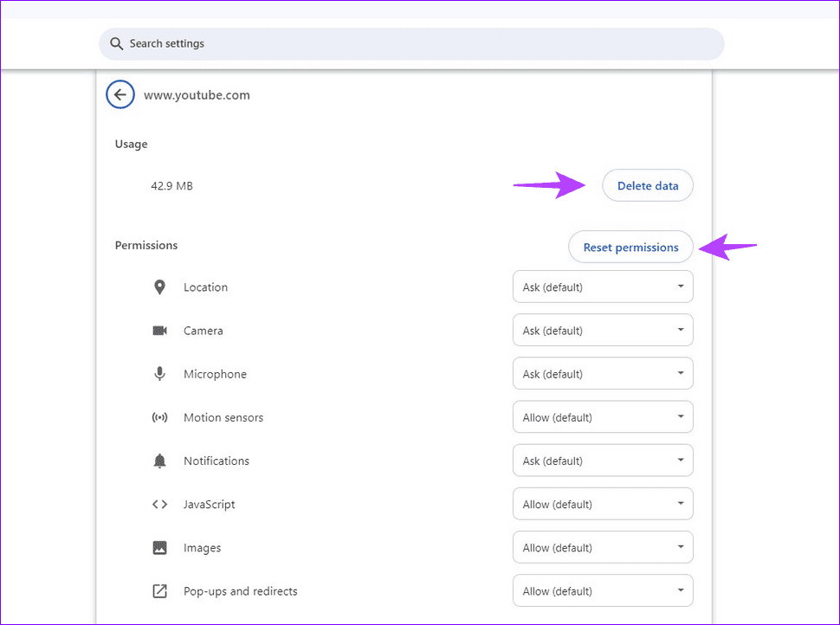
Task: Open the Notifications permission dropdown
Action: tap(603, 460)
